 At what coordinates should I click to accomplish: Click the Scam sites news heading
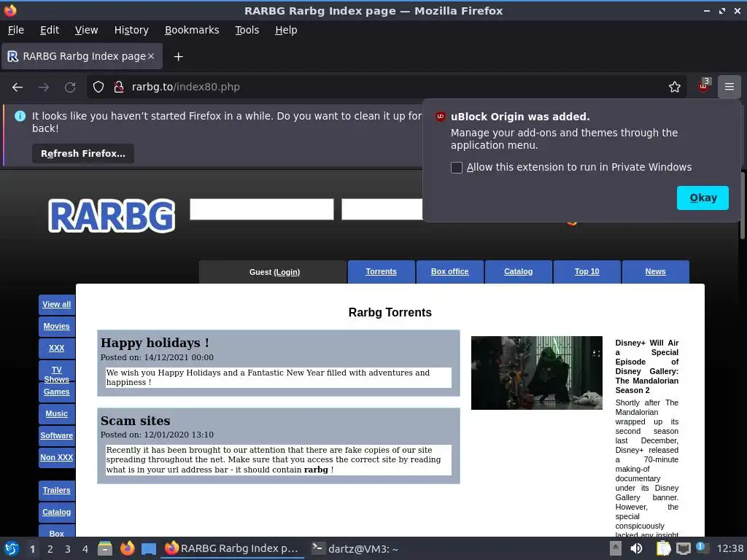(x=135, y=421)
